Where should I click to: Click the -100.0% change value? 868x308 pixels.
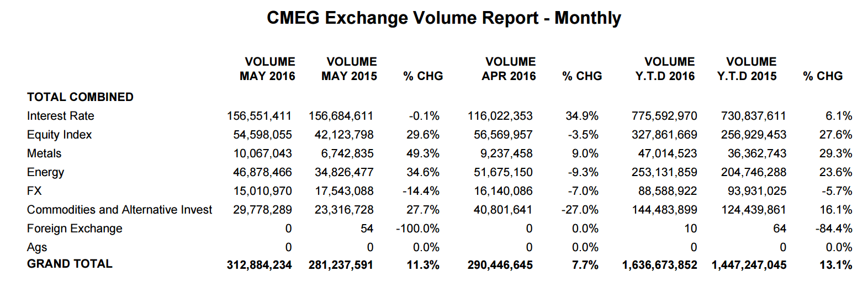click(x=417, y=229)
